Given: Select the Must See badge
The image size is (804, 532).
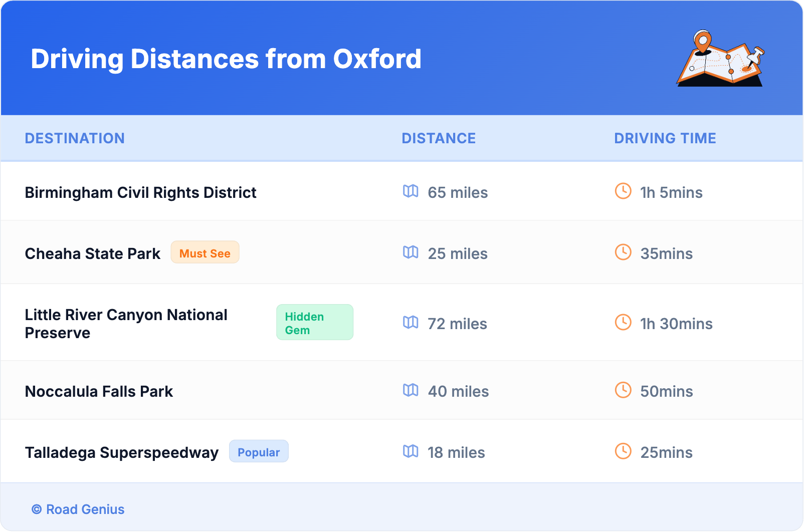Looking at the screenshot, I should pyautogui.click(x=205, y=253).
